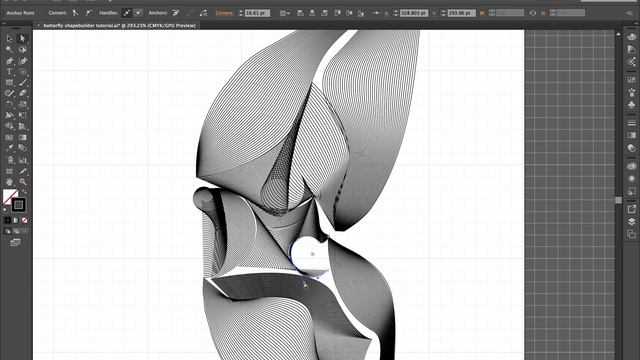Select the Type tool
The width and height of the screenshot is (640, 360).
9,72
